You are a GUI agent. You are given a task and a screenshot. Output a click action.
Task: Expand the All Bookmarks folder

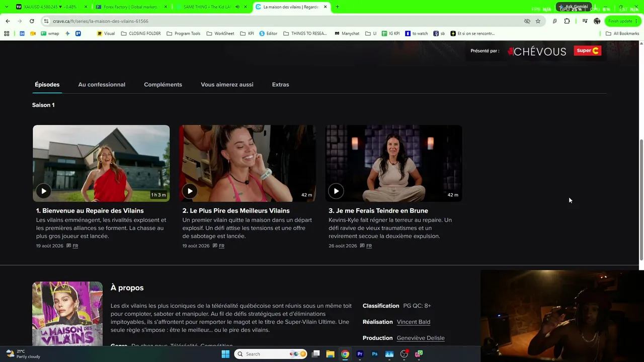coord(622,34)
